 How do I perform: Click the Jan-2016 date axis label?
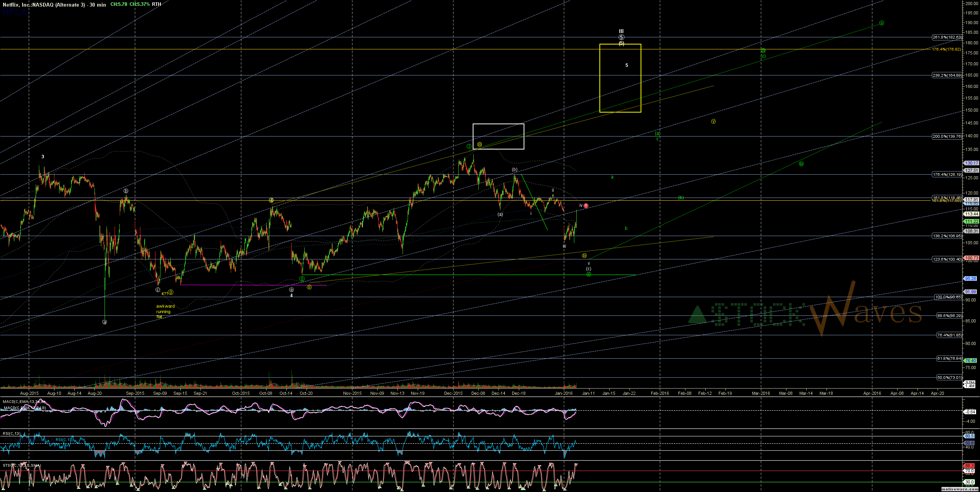(x=564, y=393)
